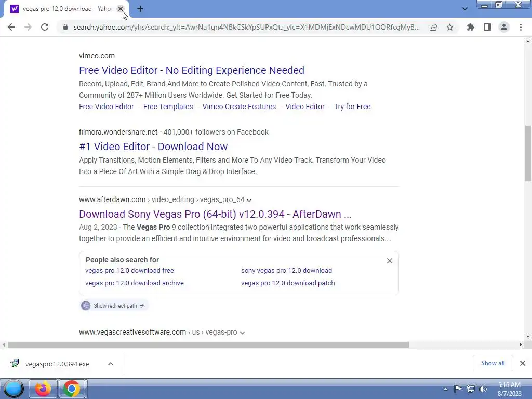The width and height of the screenshot is (532, 399).
Task: Close the downloads bar
Action: click(523, 363)
